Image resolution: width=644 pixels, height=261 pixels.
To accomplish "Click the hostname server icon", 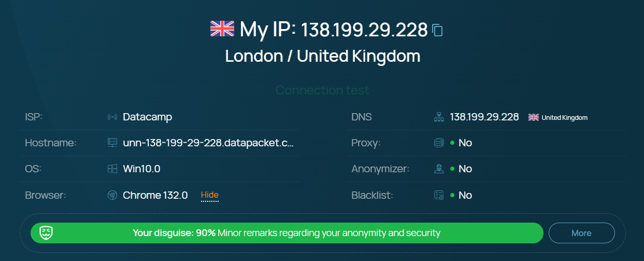I will pos(112,143).
